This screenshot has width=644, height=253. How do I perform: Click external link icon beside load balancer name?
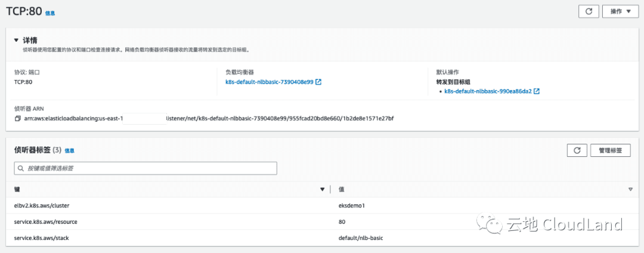(318, 82)
